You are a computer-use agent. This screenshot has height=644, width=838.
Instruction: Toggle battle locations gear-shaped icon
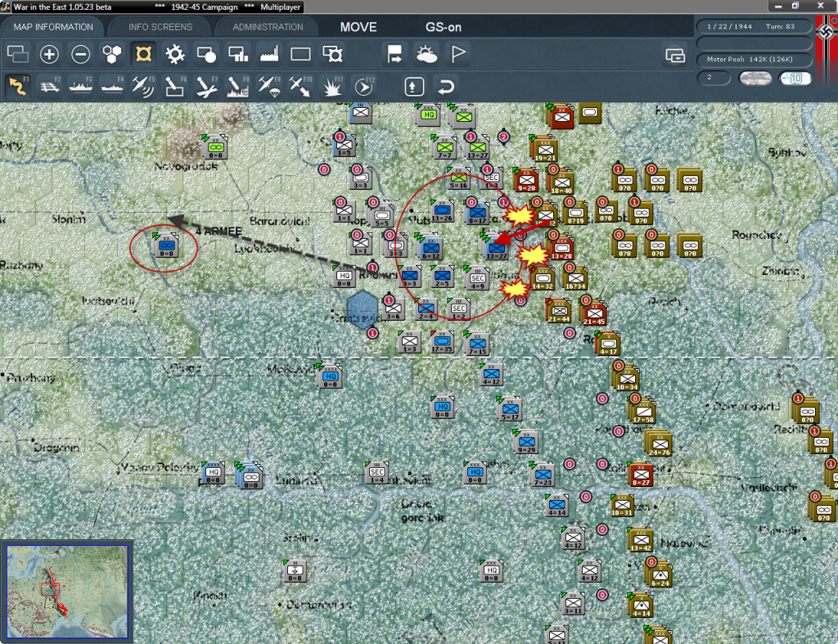(x=175, y=54)
